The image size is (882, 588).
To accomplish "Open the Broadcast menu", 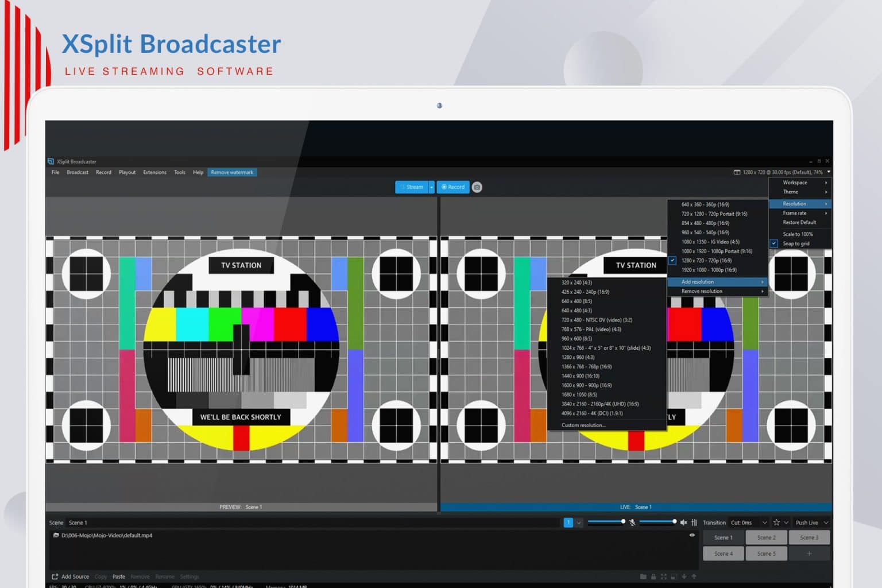I will click(x=77, y=172).
